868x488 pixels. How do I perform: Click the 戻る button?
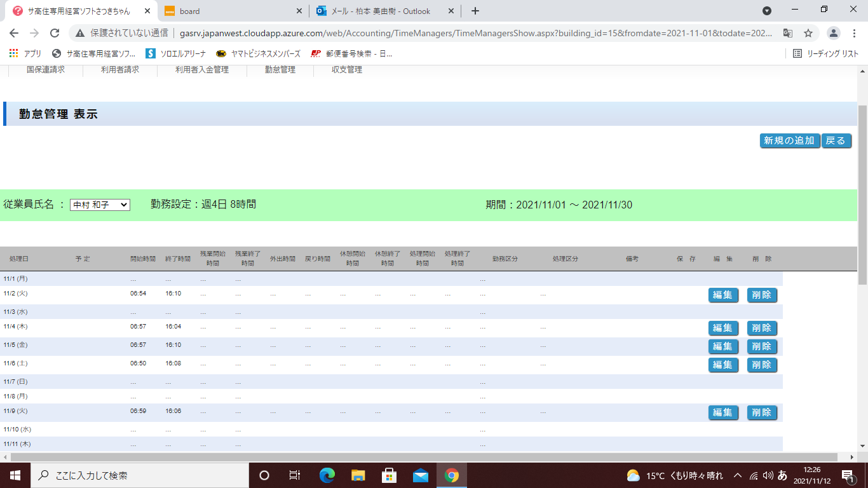point(836,140)
